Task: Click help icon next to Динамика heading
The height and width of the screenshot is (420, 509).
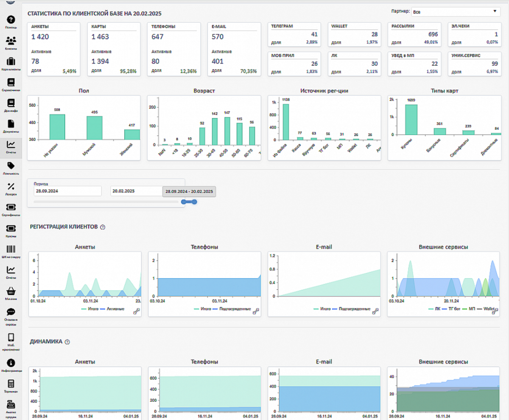Action: 67,342
